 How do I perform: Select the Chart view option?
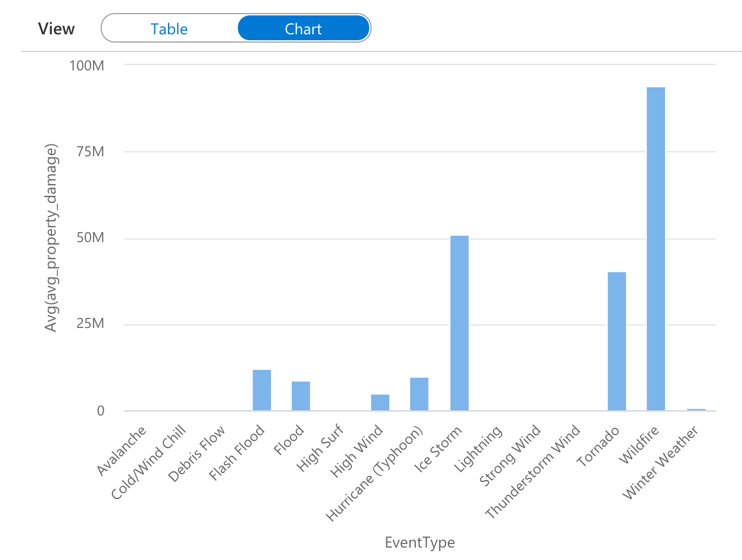click(x=304, y=29)
